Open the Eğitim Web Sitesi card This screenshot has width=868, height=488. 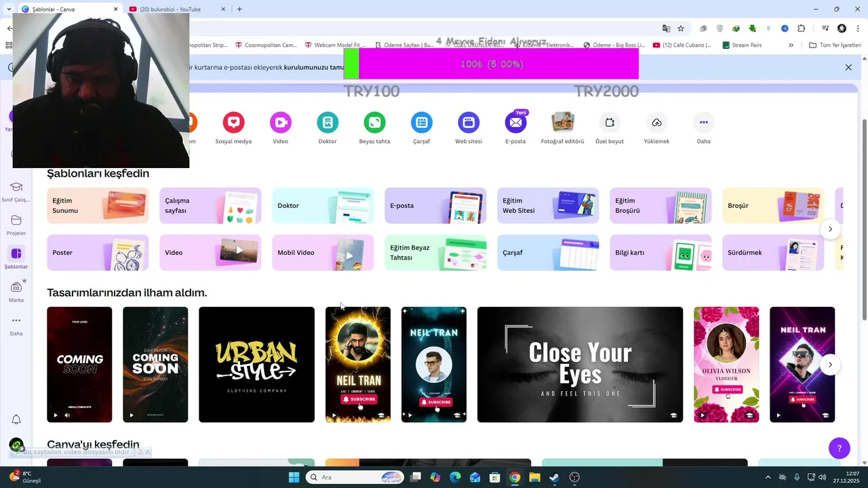[548, 205]
